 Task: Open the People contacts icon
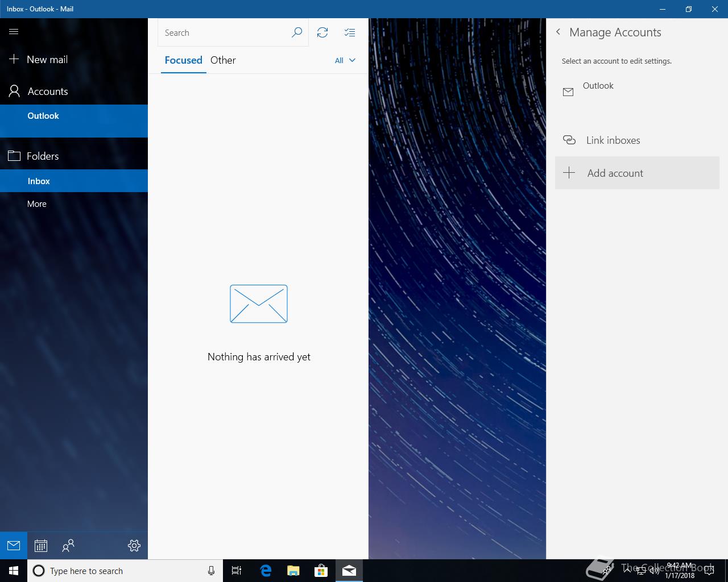(x=68, y=546)
